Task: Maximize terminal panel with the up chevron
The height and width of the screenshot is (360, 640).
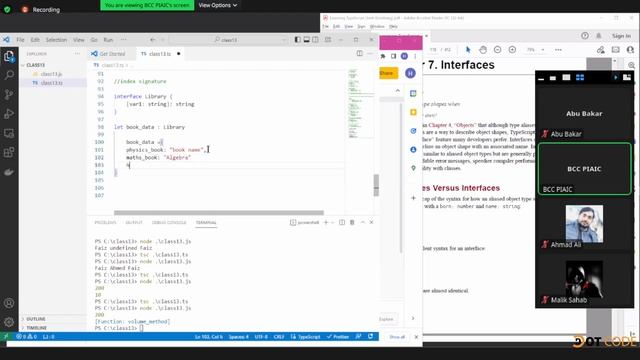Action: click(362, 222)
